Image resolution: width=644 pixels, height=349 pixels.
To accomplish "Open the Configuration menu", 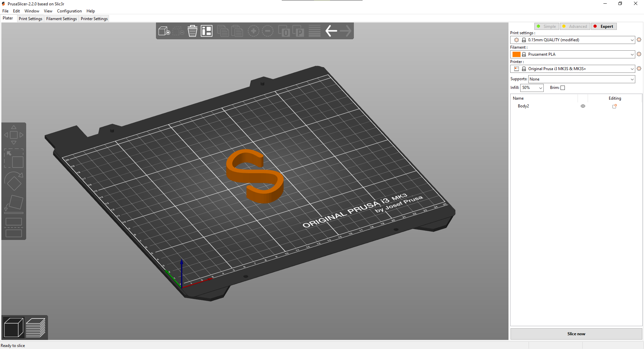I will [69, 11].
